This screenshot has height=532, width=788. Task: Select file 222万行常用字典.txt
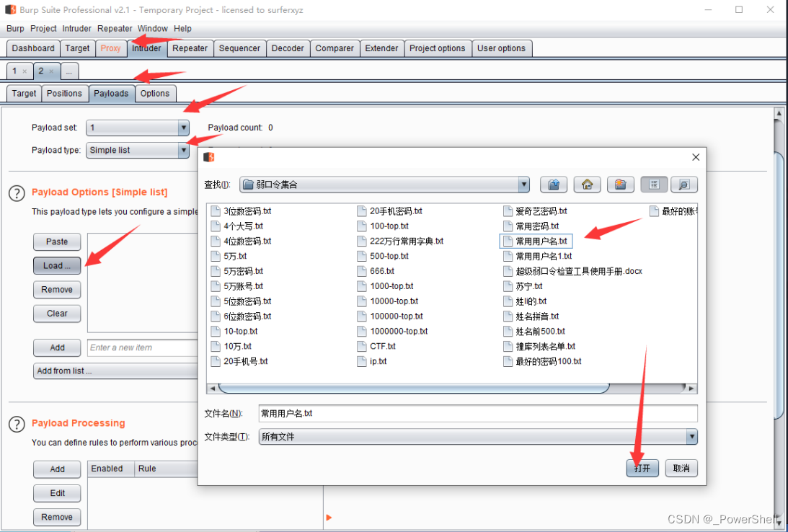tap(401, 241)
